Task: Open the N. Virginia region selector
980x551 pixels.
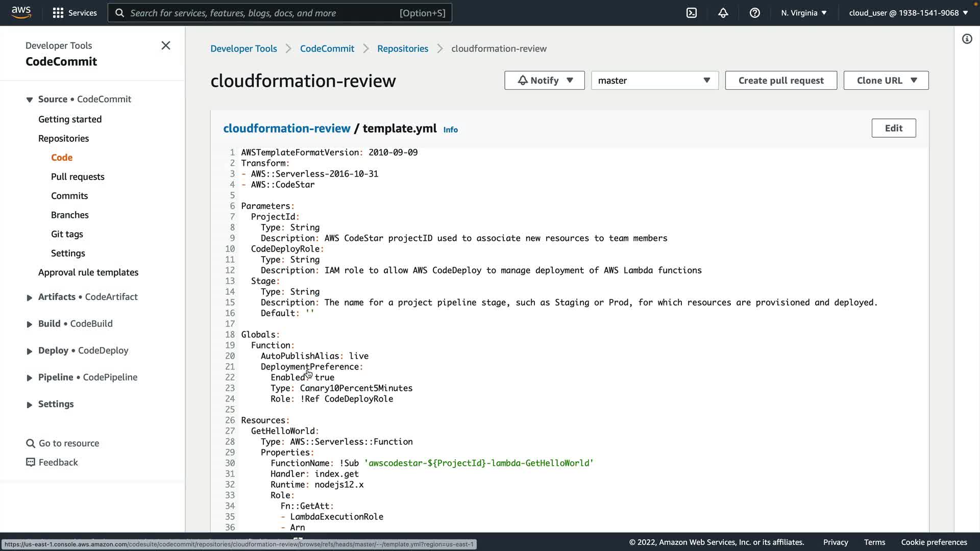Action: 803,13
